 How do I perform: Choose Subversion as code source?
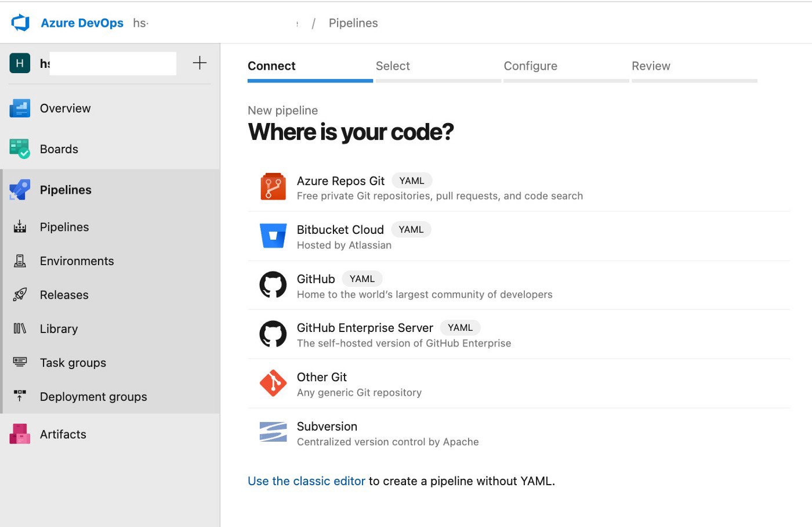327,426
